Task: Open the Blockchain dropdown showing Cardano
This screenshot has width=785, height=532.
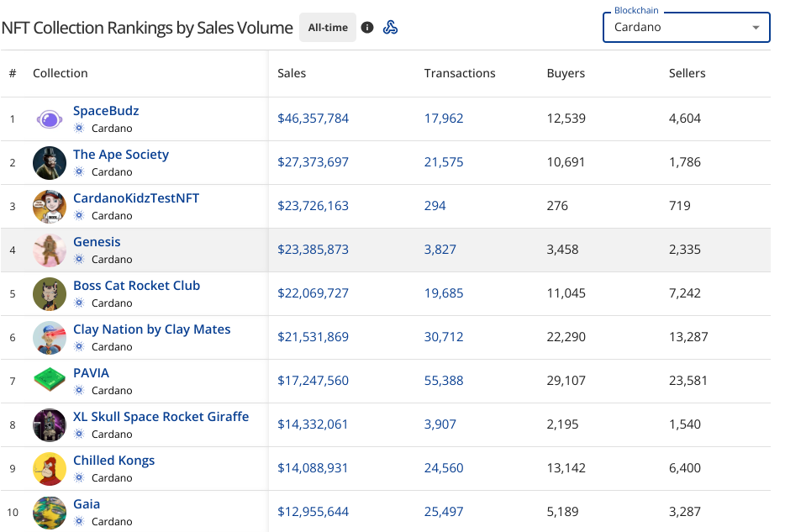Action: [x=686, y=28]
